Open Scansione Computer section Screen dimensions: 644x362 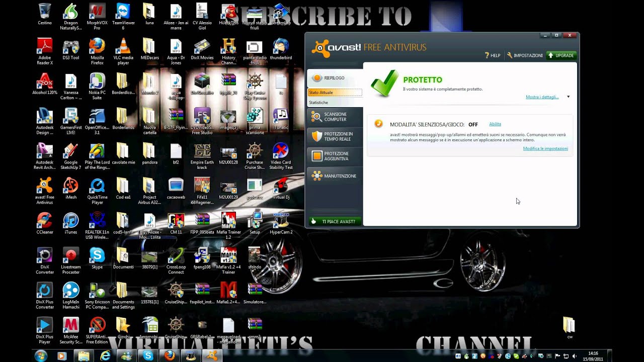click(335, 117)
